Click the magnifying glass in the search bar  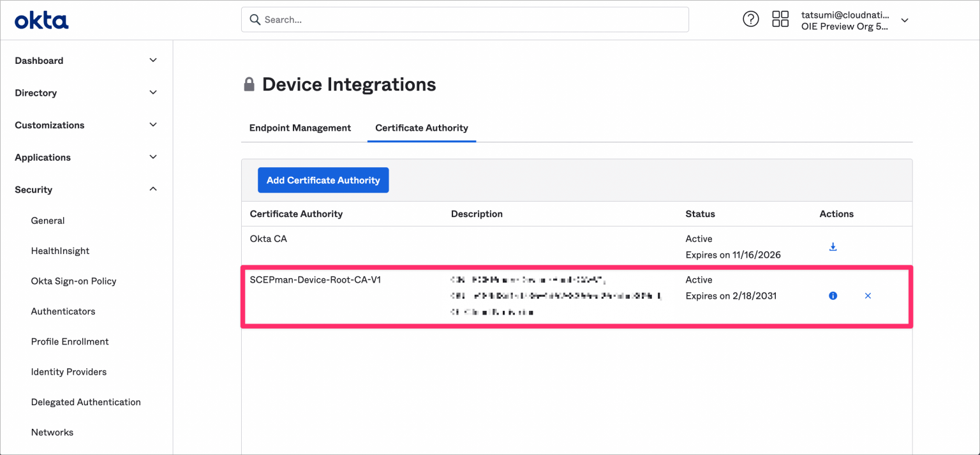255,20
